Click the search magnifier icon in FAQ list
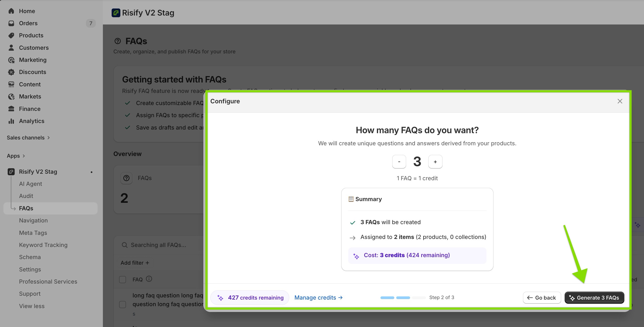This screenshot has height=327, width=644. point(124,245)
